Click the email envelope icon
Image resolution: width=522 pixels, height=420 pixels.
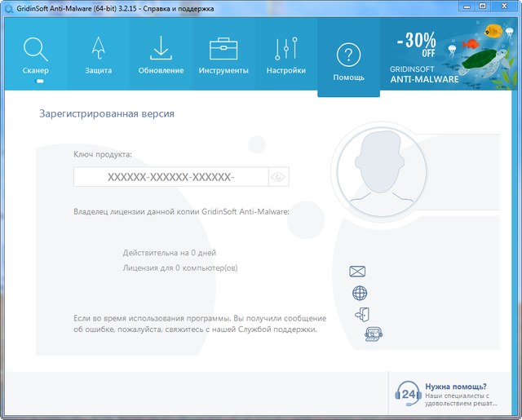pyautogui.click(x=357, y=272)
